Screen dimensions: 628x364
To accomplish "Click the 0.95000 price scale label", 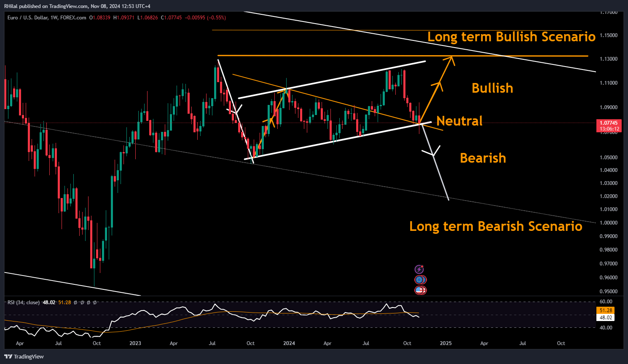I will [x=609, y=292].
